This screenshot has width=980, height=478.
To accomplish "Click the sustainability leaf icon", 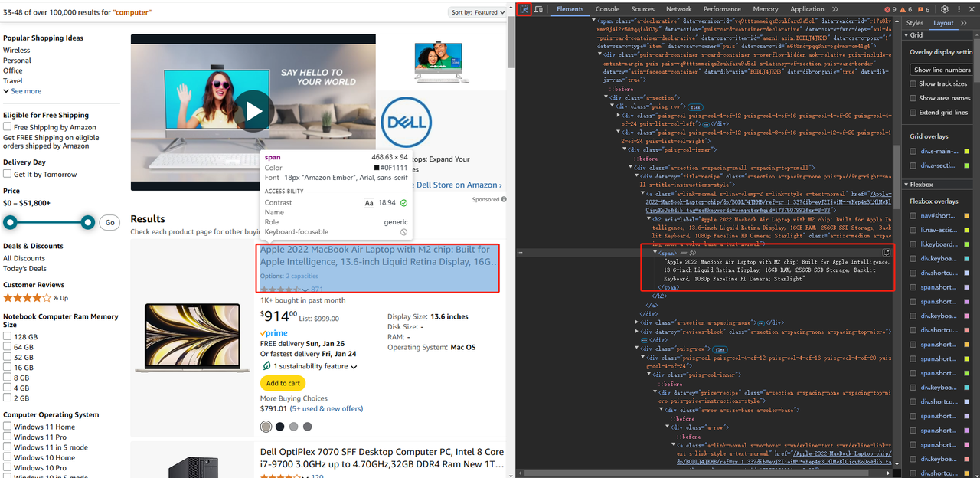I will [266, 366].
